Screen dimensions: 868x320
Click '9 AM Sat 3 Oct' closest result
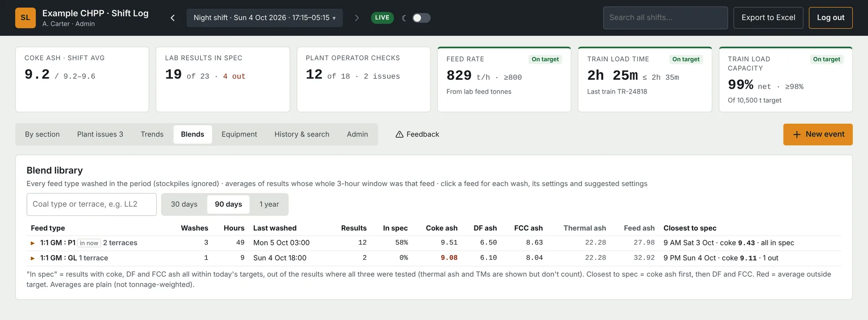pyautogui.click(x=689, y=243)
